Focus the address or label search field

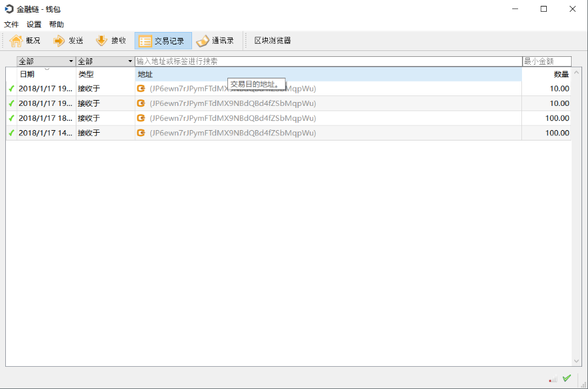pos(329,61)
